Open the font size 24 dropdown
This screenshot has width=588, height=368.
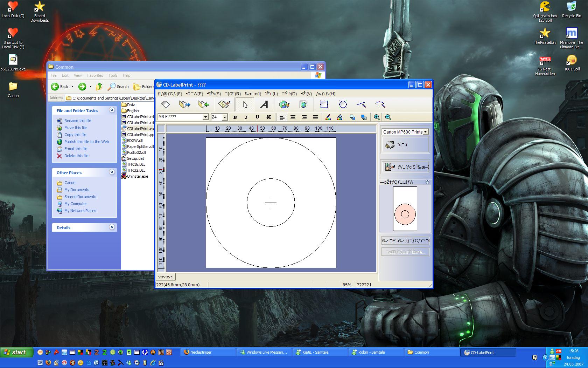click(225, 117)
